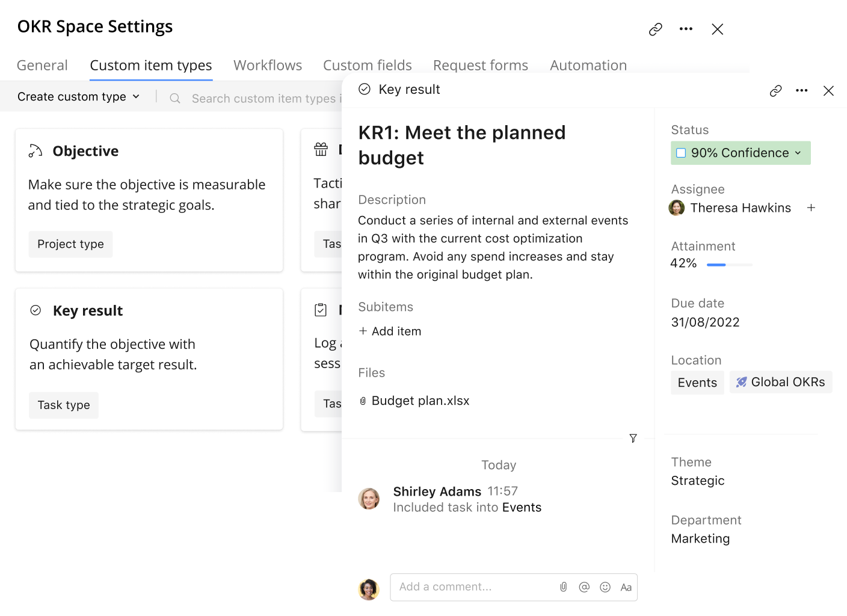Viewport: 847px width, 616px height.
Task: Click Add item under Subitems
Action: coord(390,331)
